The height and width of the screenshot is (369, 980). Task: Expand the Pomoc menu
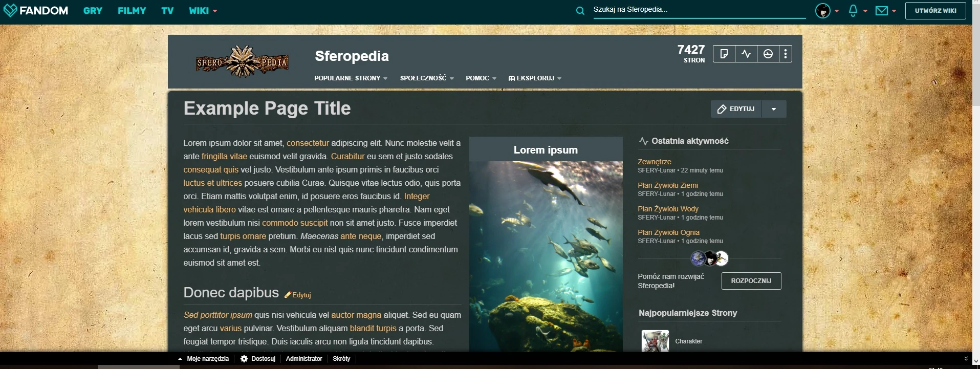click(481, 78)
